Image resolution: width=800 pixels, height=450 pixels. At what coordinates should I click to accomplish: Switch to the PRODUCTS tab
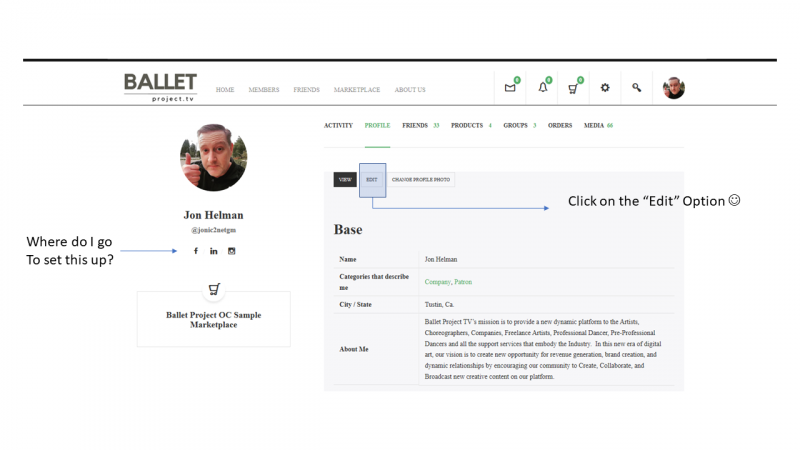point(471,126)
